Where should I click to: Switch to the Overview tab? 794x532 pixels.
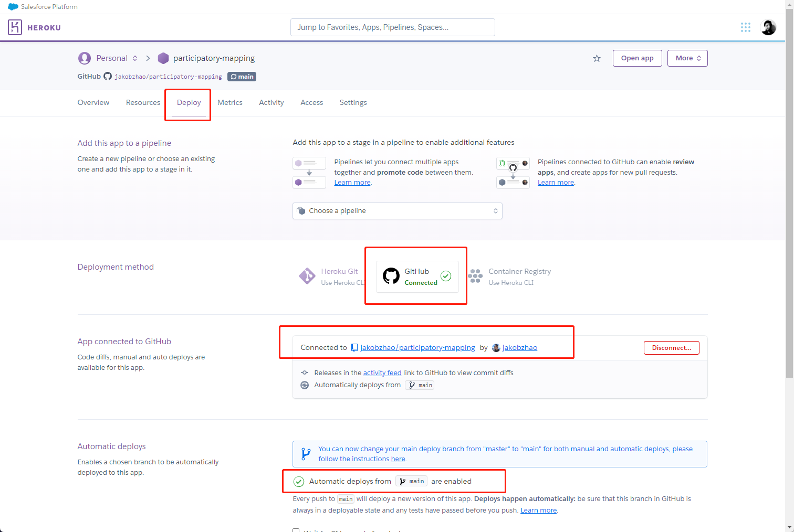coord(93,102)
